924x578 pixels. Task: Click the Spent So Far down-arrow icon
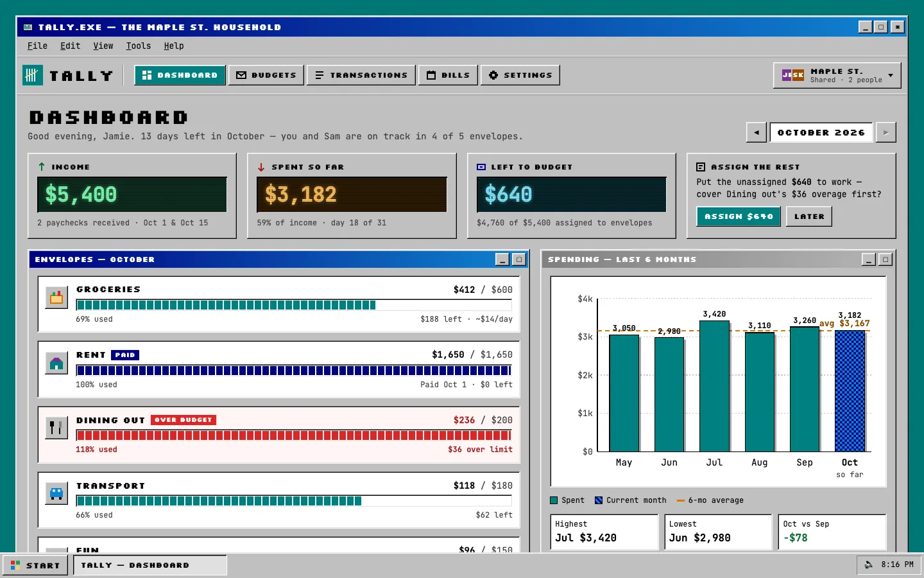(x=261, y=167)
